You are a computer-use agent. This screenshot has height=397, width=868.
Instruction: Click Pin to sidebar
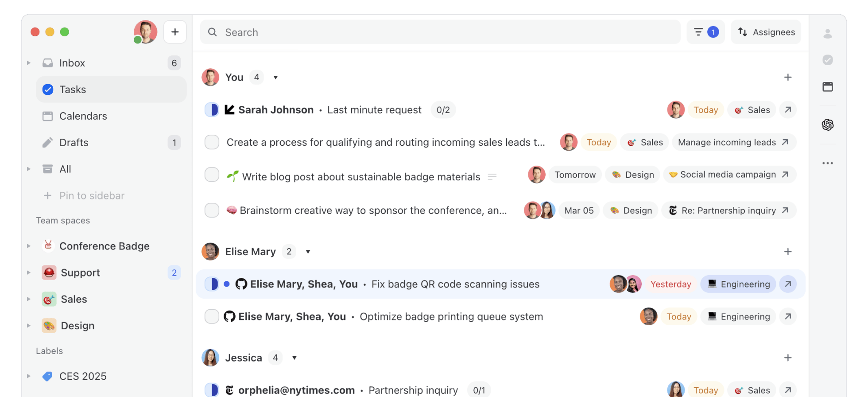coord(92,196)
